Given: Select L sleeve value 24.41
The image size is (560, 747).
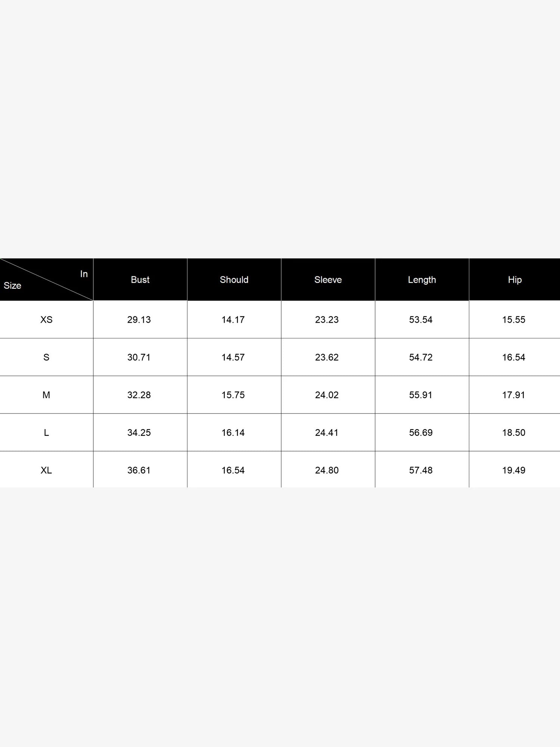Looking at the screenshot, I should [x=327, y=433].
